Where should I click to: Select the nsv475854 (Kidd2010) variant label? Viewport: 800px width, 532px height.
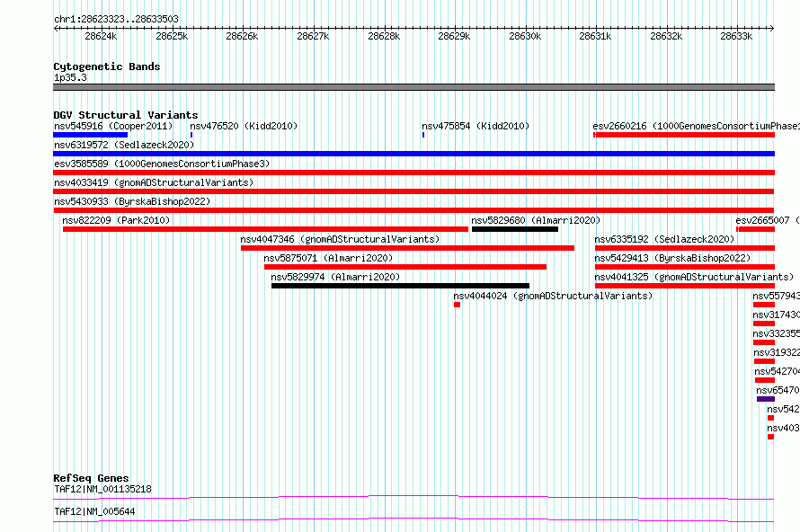tap(476, 126)
